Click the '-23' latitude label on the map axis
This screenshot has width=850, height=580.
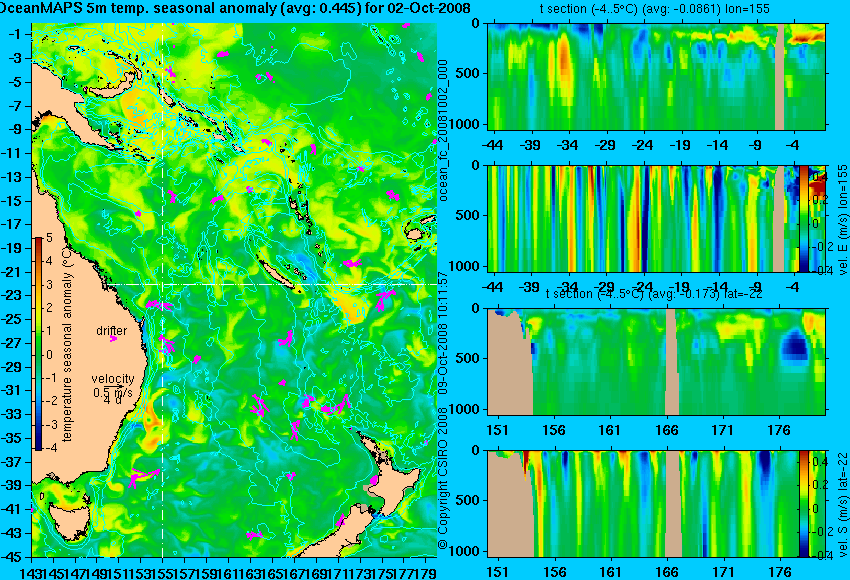11,295
